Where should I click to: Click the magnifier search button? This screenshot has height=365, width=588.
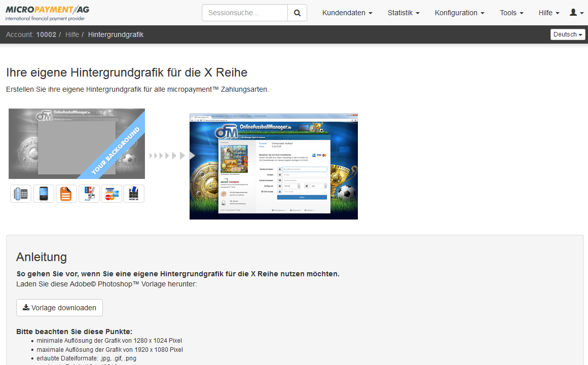pyautogui.click(x=297, y=13)
